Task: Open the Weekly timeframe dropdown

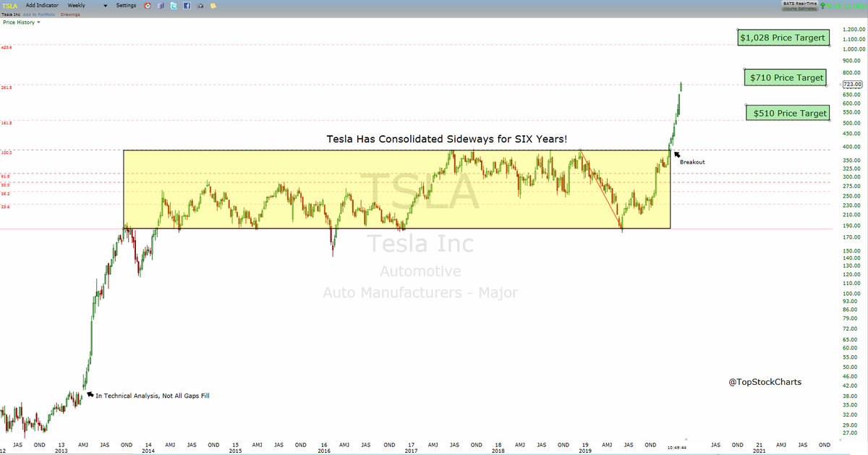Action: [88, 5]
